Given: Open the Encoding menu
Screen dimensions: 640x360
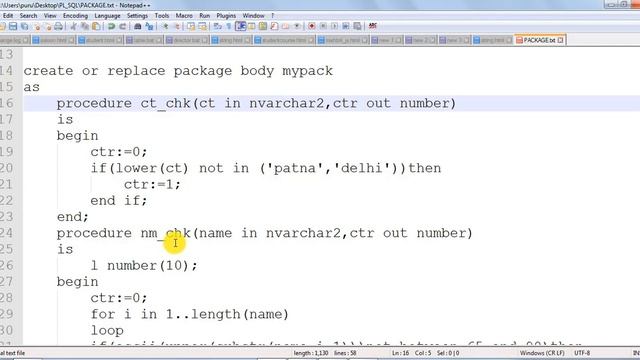Looking at the screenshot, I should pos(75,16).
